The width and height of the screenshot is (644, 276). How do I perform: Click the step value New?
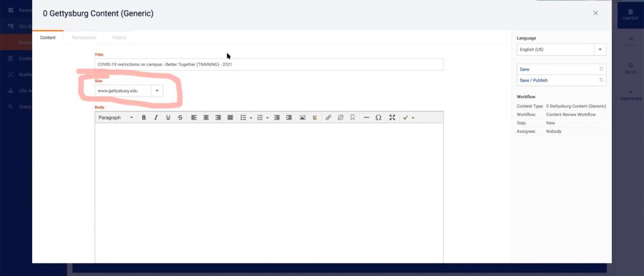click(x=550, y=123)
